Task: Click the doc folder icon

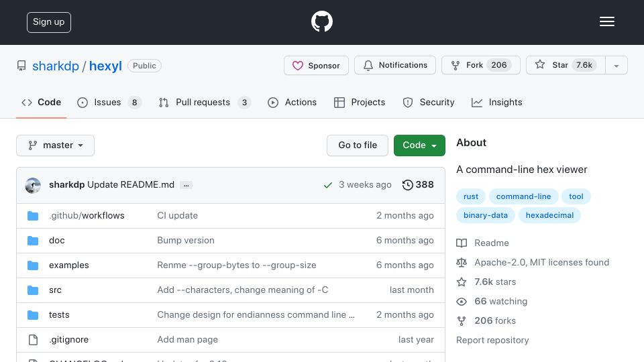Action: 33,241
